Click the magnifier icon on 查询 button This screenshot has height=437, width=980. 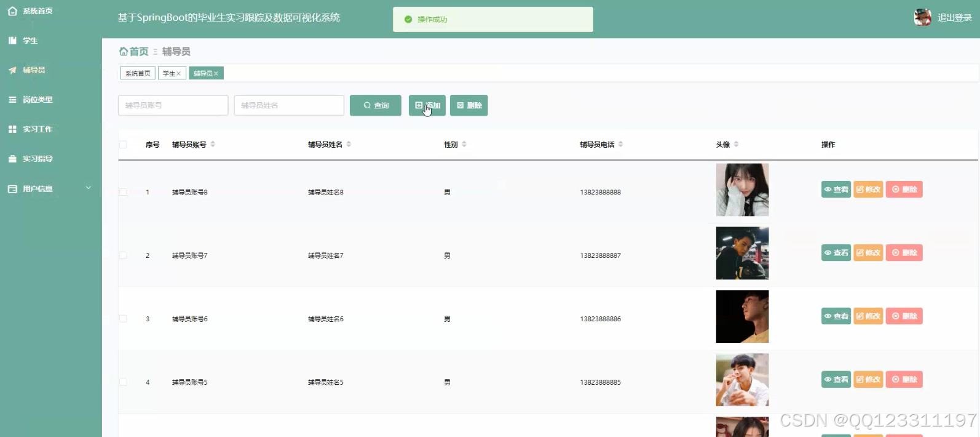367,105
